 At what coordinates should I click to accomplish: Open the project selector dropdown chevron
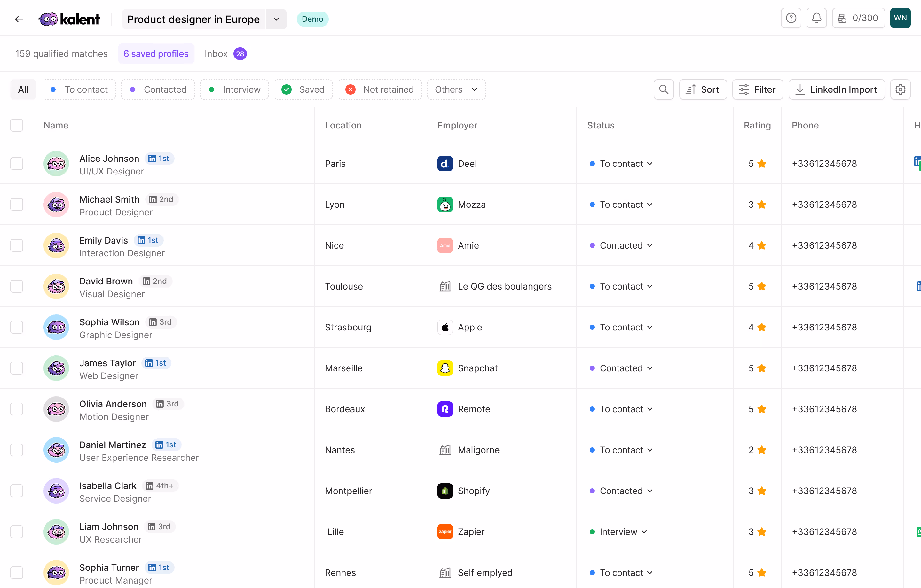276,19
